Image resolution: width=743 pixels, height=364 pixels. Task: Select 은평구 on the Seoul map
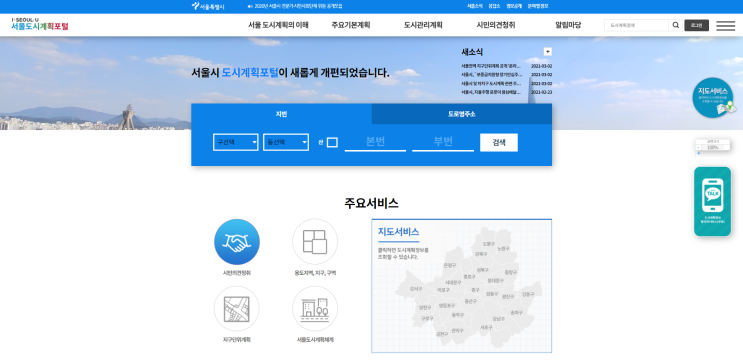pyautogui.click(x=449, y=265)
